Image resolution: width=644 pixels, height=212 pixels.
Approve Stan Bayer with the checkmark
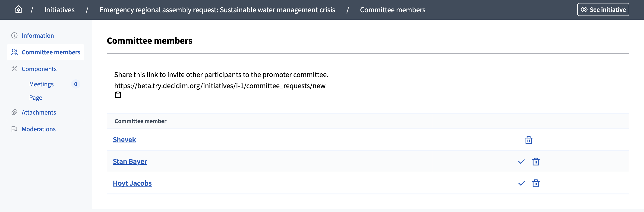coord(521,162)
